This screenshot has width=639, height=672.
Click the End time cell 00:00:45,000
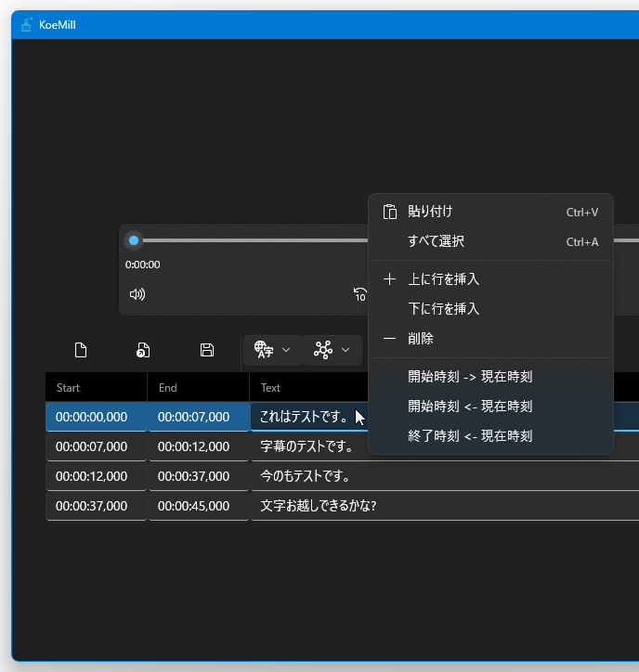click(193, 506)
